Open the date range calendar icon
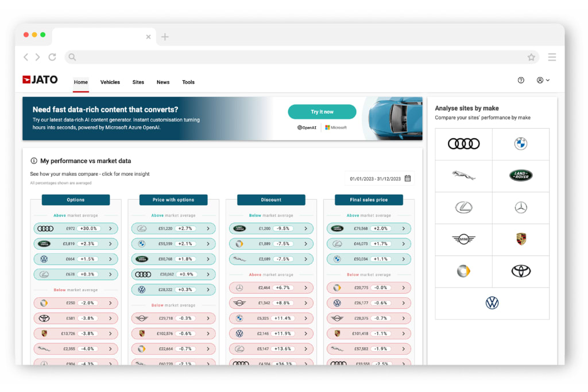Image resolution: width=588 pixels, height=392 pixels. pyautogui.click(x=408, y=178)
